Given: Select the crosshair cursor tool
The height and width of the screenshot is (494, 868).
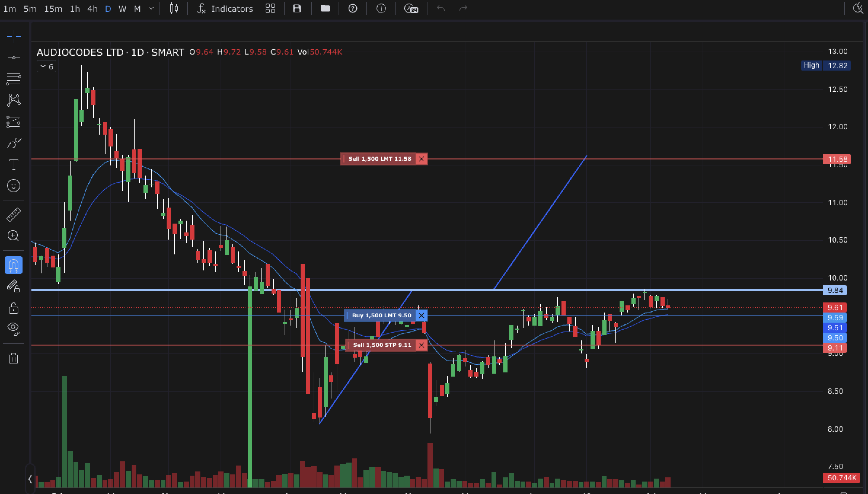Looking at the screenshot, I should click(x=14, y=36).
